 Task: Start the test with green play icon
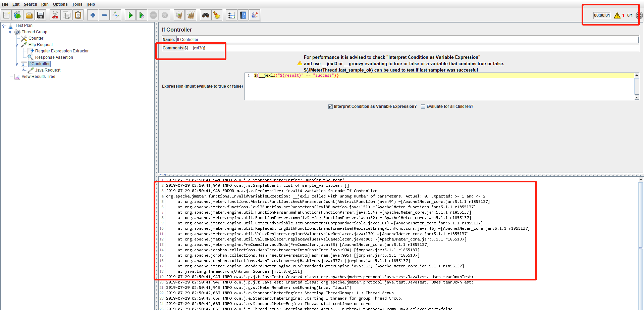click(x=130, y=15)
